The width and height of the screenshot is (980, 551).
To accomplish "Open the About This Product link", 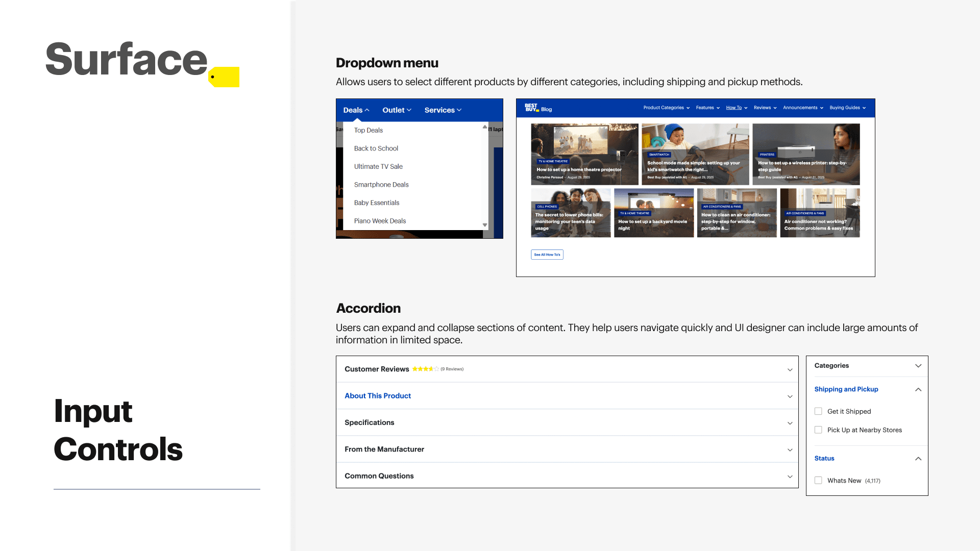I will pos(378,396).
